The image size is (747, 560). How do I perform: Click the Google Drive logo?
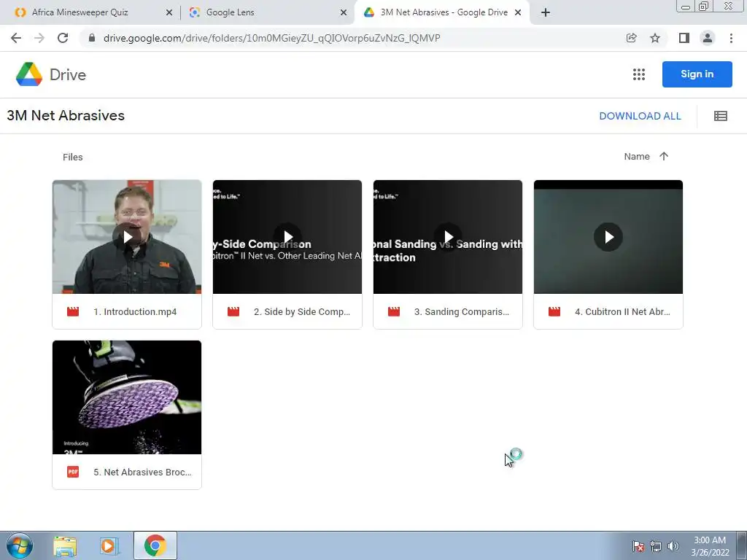pos(51,74)
